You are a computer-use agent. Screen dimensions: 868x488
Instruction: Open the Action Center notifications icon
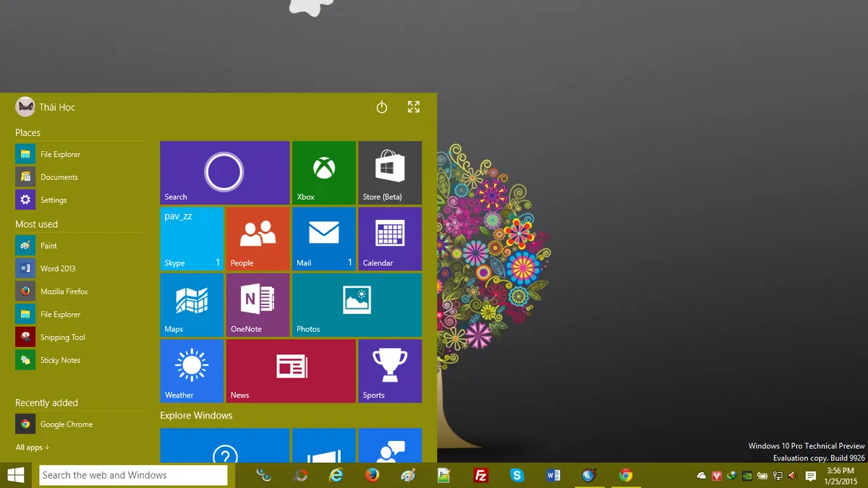coord(811,476)
